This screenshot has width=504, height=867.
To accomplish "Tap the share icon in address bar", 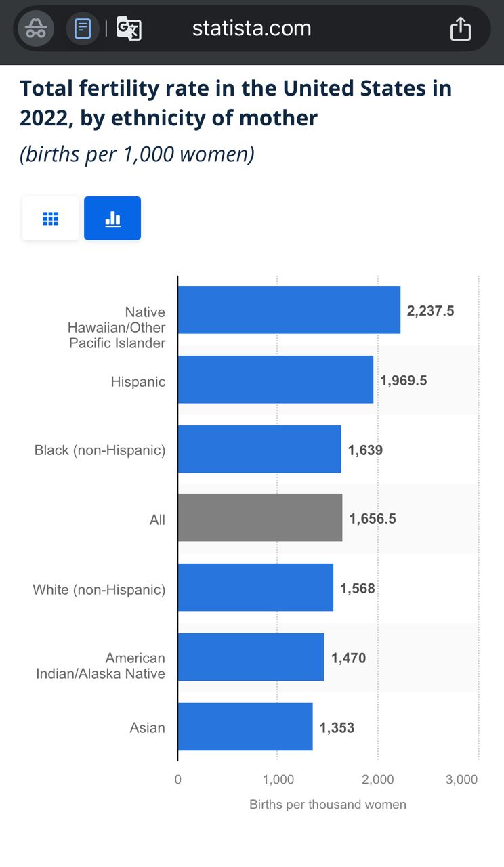I will [460, 28].
